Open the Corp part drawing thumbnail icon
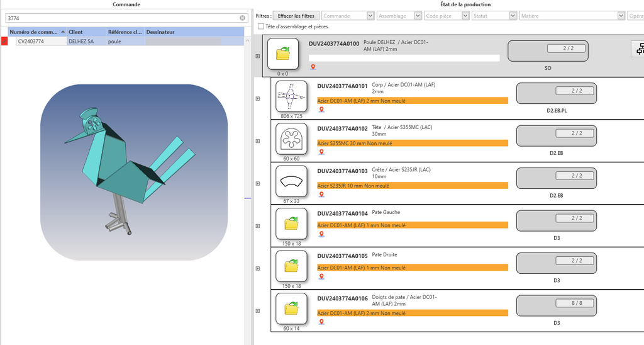The width and height of the screenshot is (644, 345). (x=291, y=96)
